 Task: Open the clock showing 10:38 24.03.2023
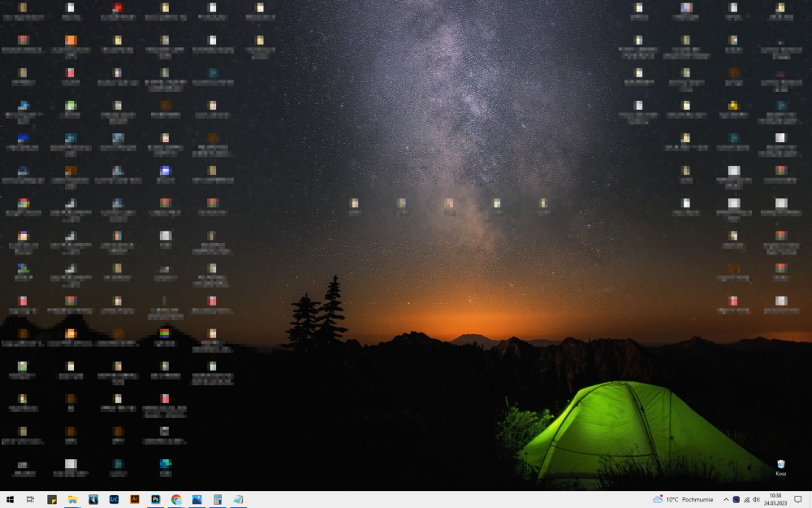coord(775,499)
